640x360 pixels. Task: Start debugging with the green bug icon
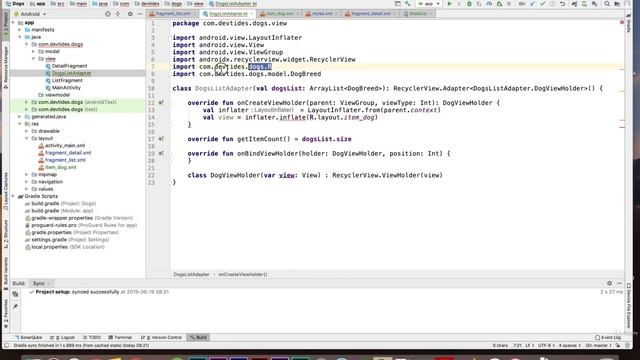469,4
